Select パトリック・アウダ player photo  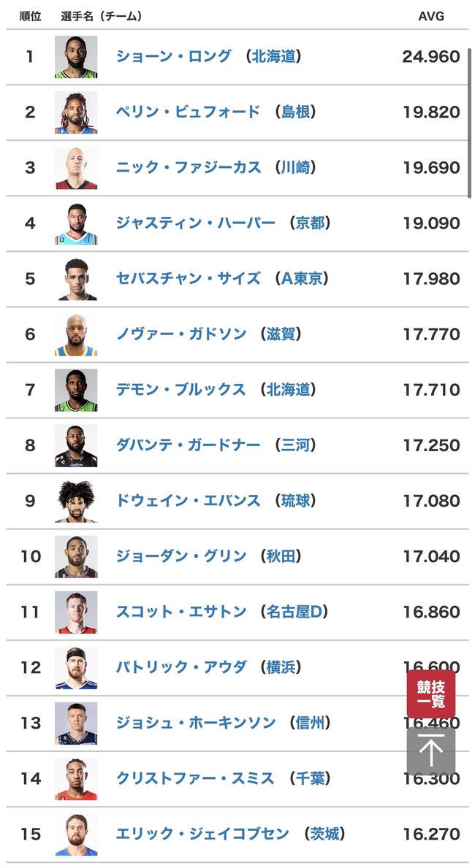tap(76, 667)
